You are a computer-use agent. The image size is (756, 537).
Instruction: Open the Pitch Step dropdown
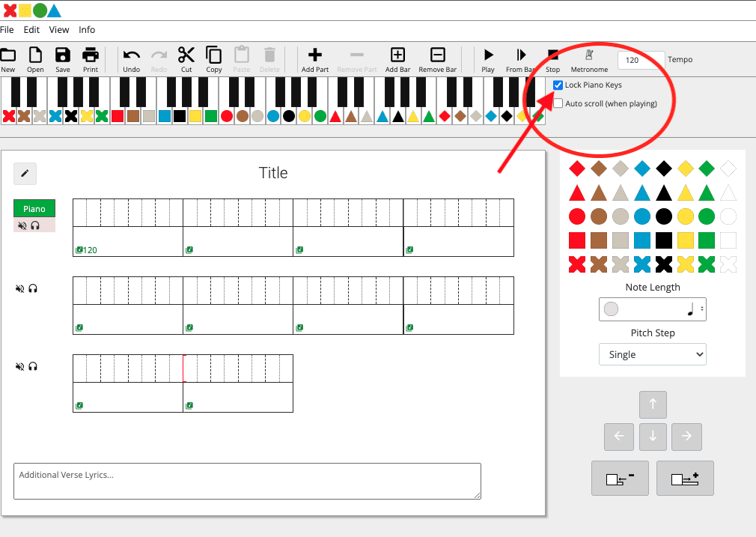(652, 354)
